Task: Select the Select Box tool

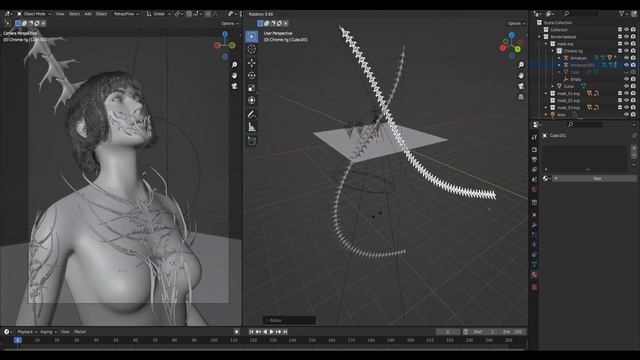Action: coord(252,36)
